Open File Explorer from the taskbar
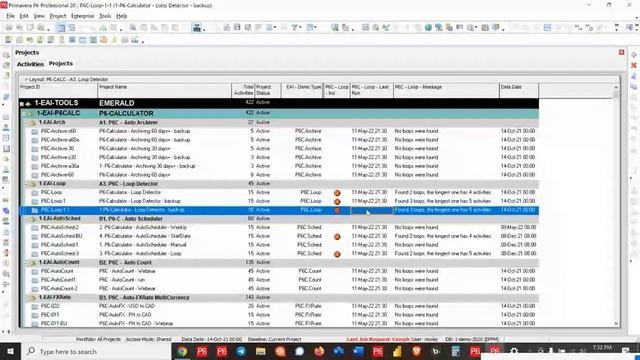This screenshot has height=360, width=640. point(261,351)
